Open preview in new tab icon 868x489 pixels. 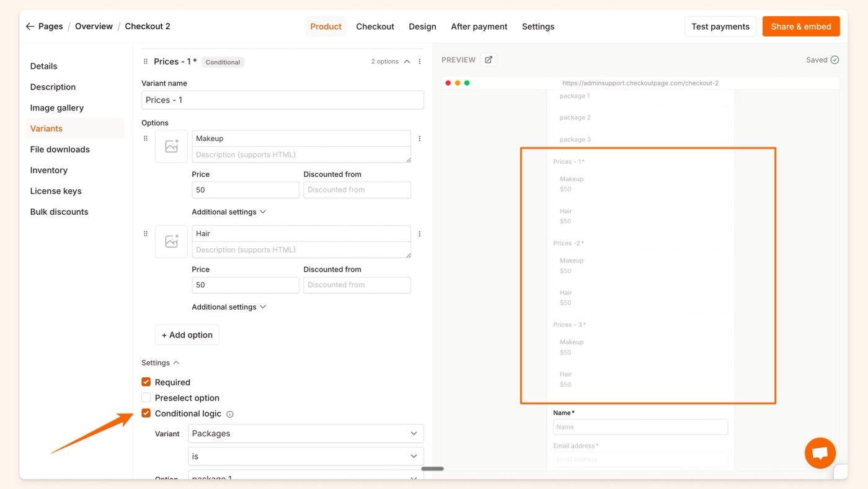pos(489,60)
